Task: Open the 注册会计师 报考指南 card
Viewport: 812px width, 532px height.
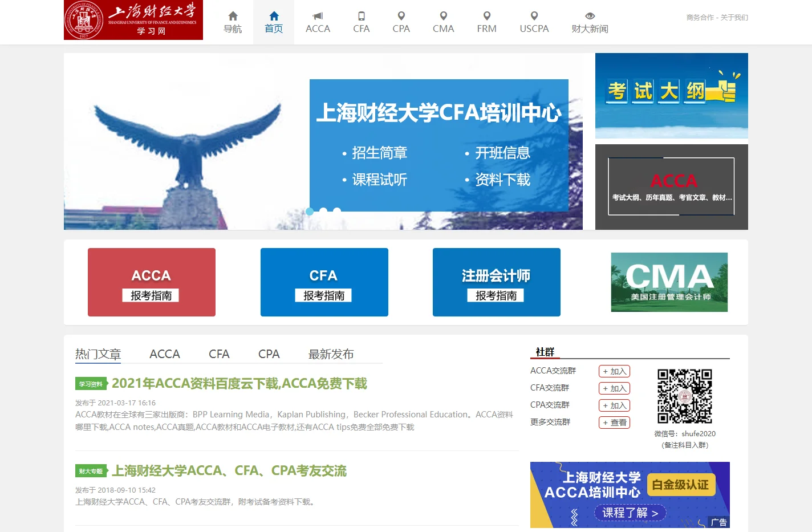Action: (497, 282)
